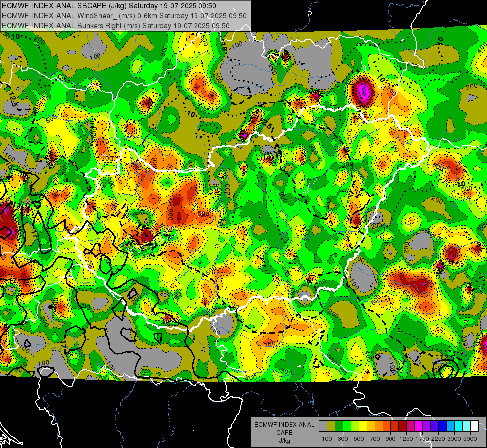Click the legend value 500

click(359, 439)
